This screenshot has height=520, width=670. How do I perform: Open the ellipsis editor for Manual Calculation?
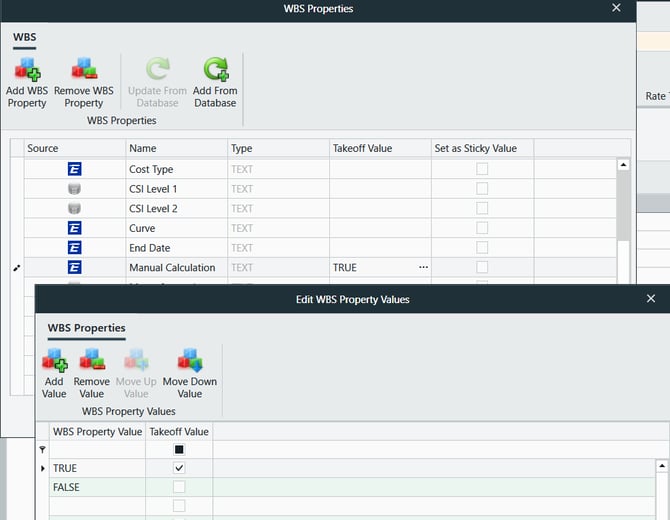pos(423,267)
